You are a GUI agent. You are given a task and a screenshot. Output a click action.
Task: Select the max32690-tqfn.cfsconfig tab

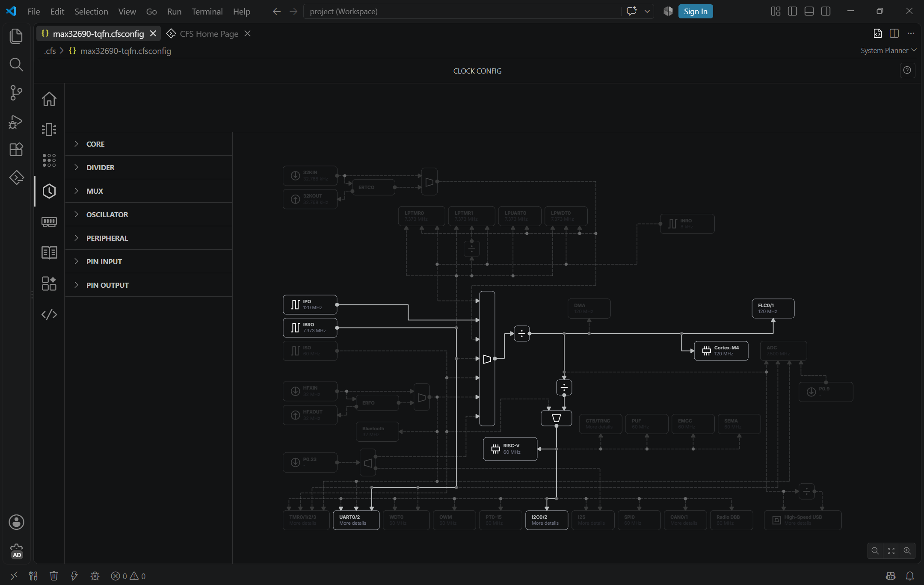(98, 34)
